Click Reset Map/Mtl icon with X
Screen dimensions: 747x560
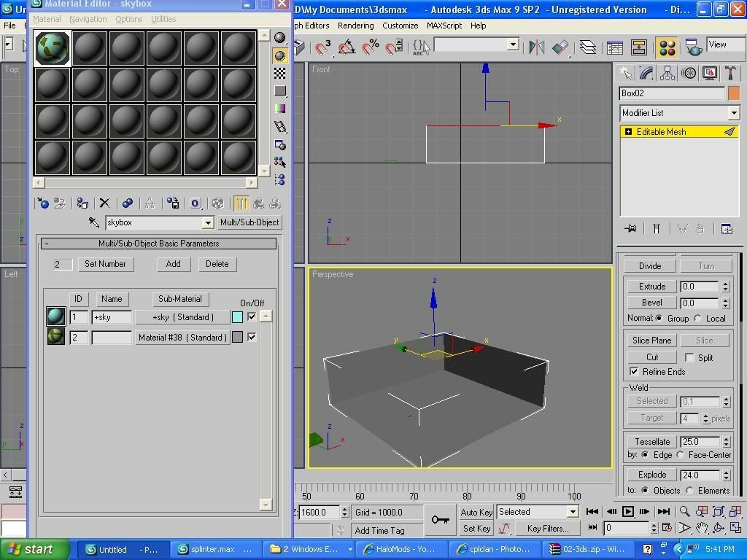[104, 203]
